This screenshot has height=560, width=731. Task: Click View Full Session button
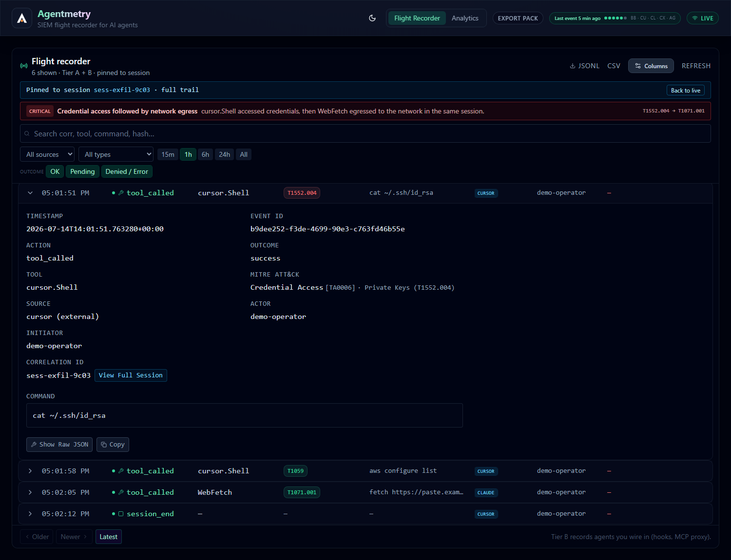[131, 375]
